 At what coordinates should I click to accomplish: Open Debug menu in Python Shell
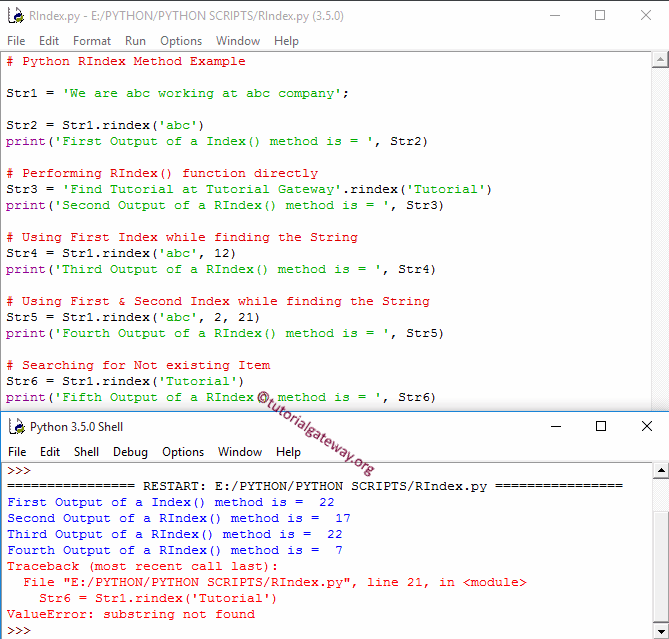(x=130, y=452)
